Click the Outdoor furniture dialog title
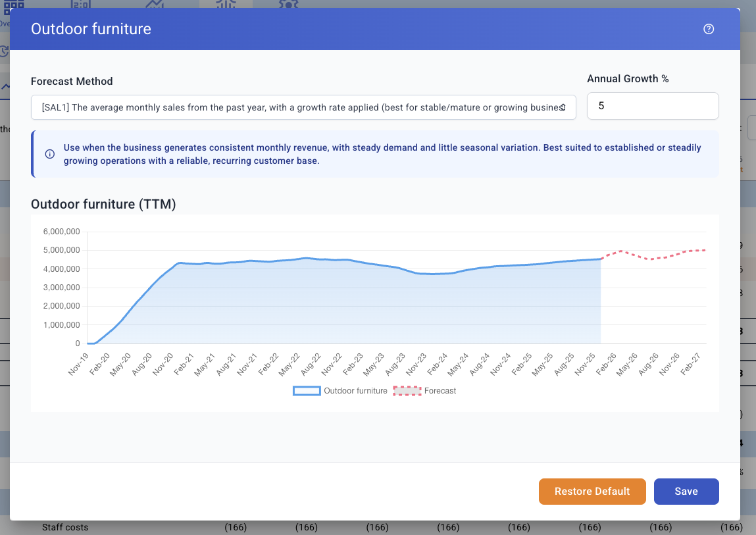 (x=91, y=29)
